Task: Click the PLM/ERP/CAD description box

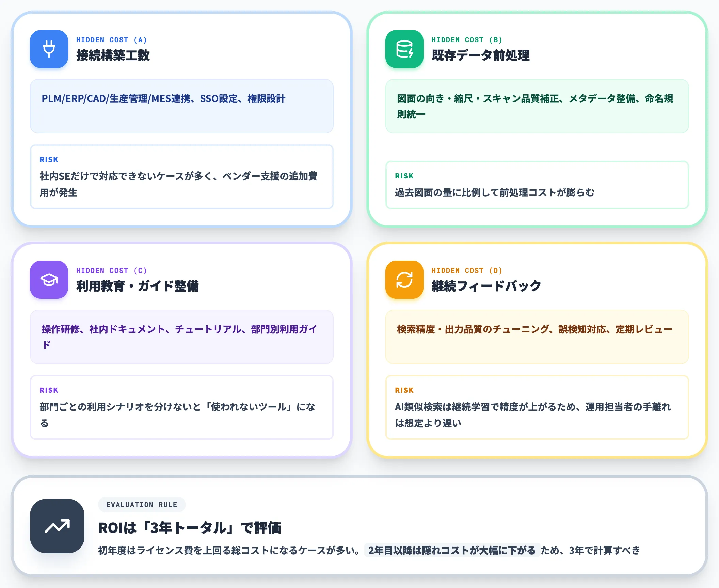Action: [x=182, y=106]
